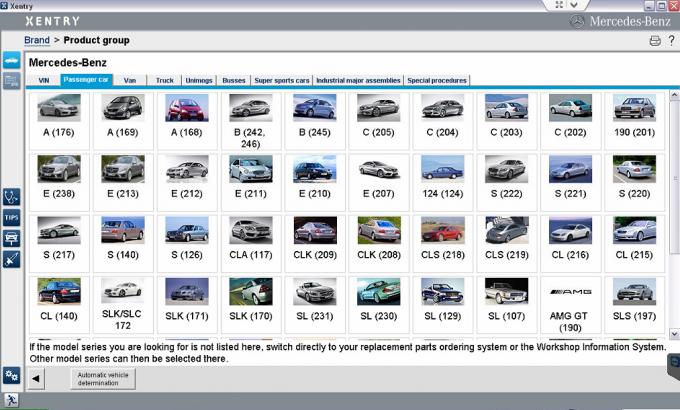Open the settings gears icon
The width and height of the screenshot is (680, 410).
12,375
